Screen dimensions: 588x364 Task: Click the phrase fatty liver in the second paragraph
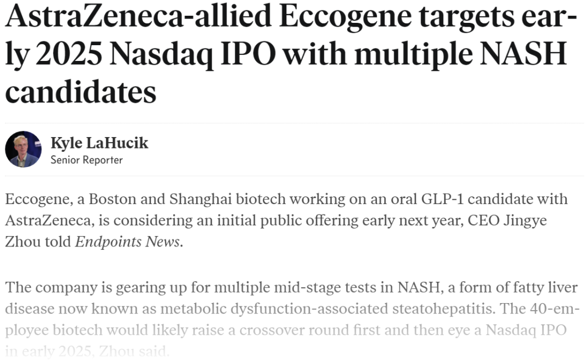tap(545, 287)
